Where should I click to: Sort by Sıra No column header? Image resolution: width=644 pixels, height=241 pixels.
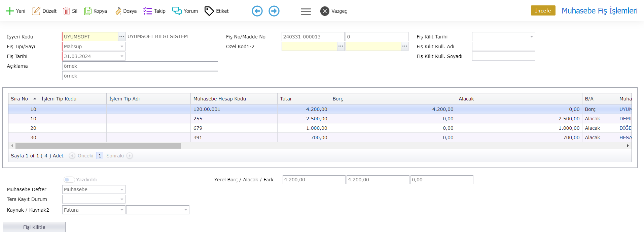pos(20,99)
